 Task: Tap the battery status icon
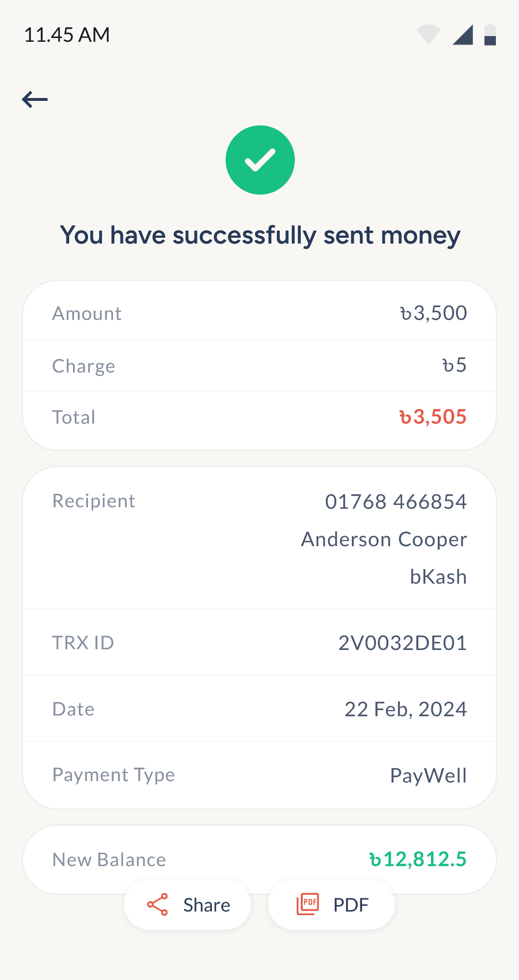tap(490, 35)
